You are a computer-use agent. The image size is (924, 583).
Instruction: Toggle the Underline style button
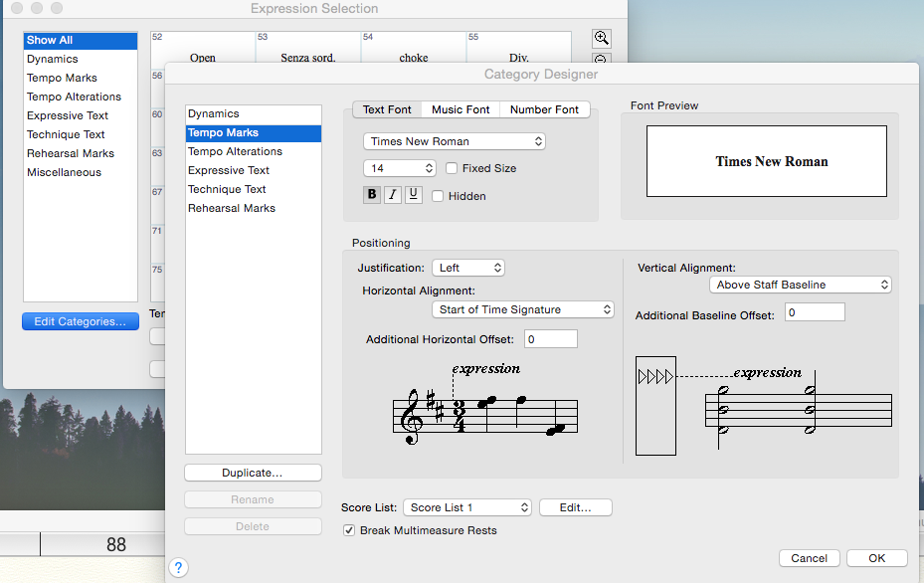(x=414, y=195)
